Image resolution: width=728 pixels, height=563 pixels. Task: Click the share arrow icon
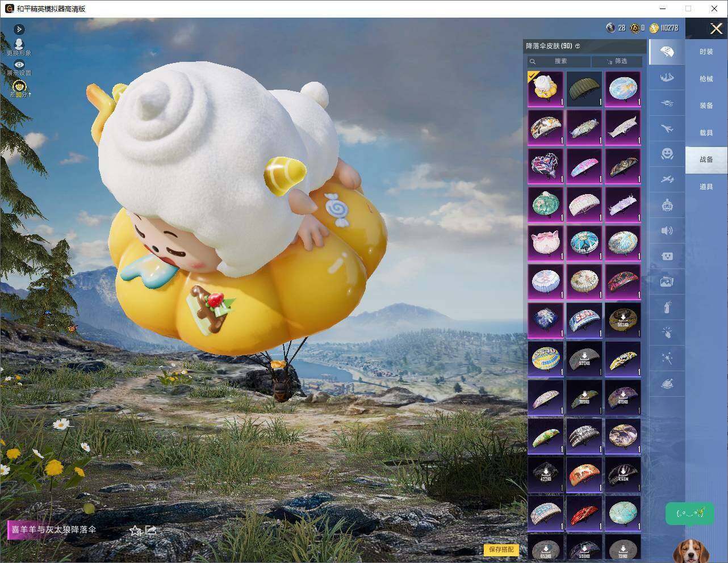coord(151,530)
